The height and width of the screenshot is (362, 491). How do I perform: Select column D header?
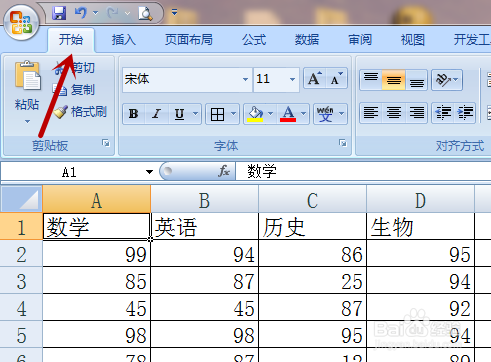point(421,200)
